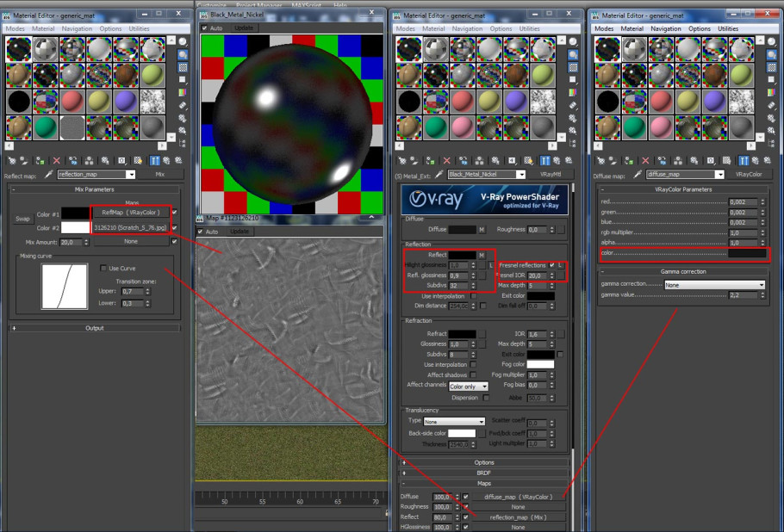The width and height of the screenshot is (784, 532).
Task: Toggle the Color #1 map enable checkbox
Action: click(175, 213)
